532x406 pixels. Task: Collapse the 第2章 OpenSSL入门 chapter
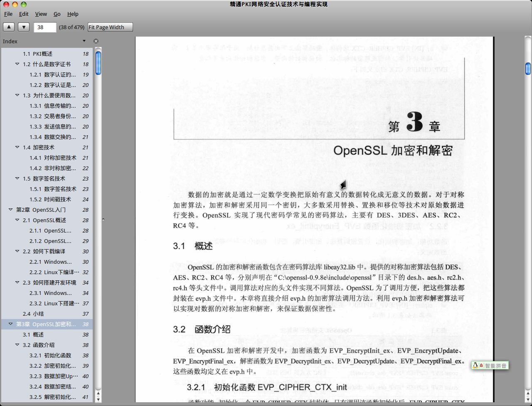(x=10, y=210)
